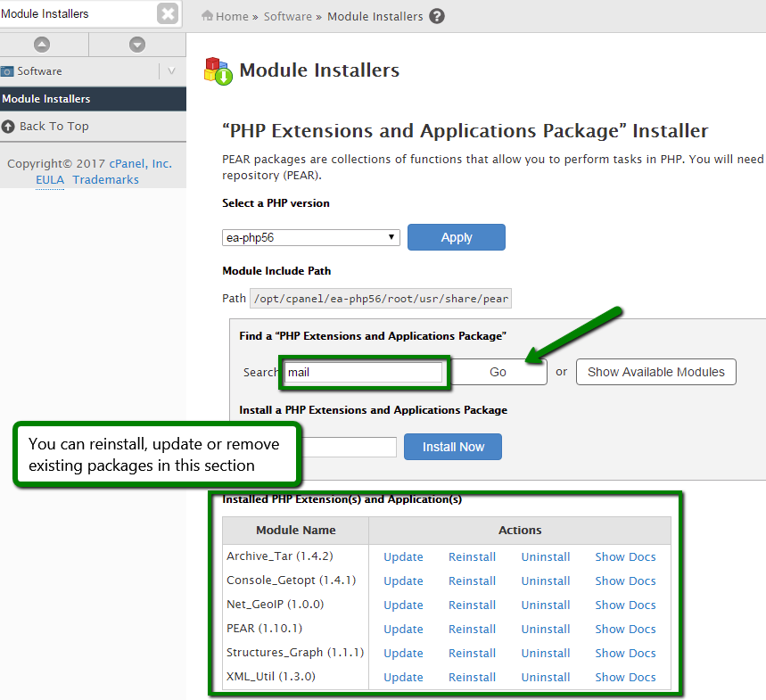
Task: Update Structures_Graph module
Action: [x=403, y=653]
